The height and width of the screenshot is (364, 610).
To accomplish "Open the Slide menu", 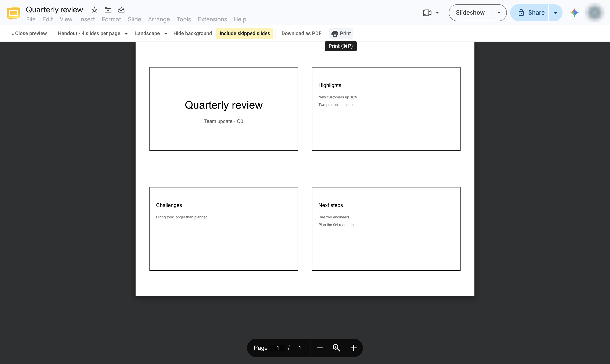I will pos(134,19).
